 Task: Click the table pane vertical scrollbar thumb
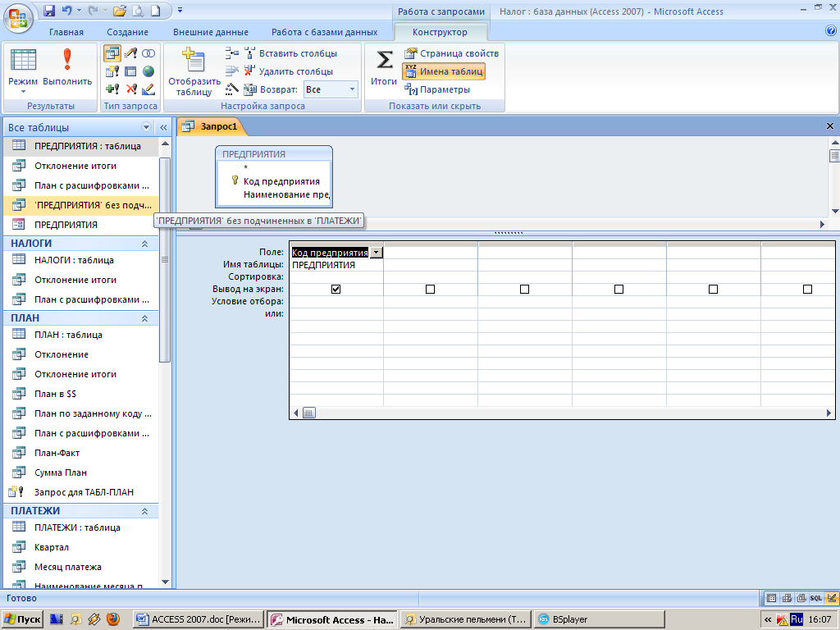click(x=834, y=156)
